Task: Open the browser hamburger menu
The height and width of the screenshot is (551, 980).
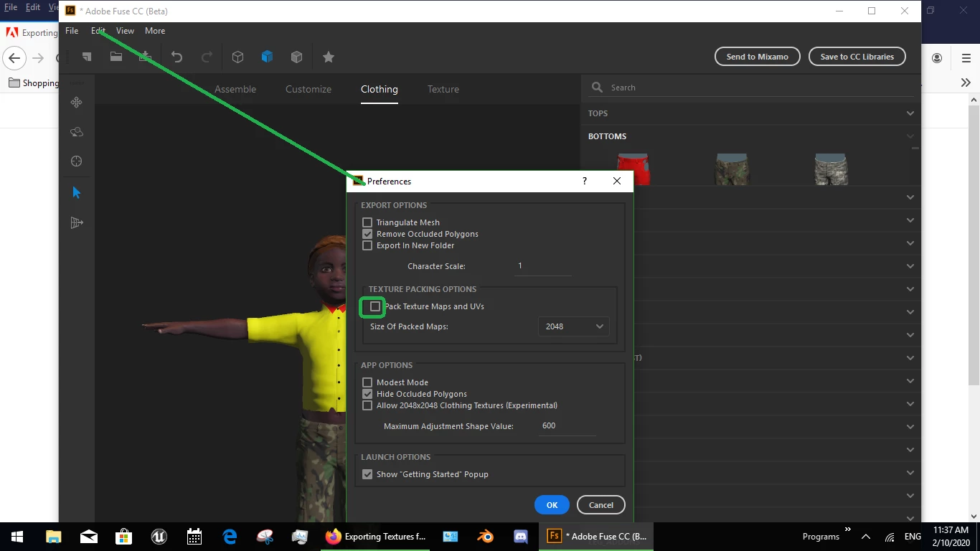Action: click(x=966, y=58)
